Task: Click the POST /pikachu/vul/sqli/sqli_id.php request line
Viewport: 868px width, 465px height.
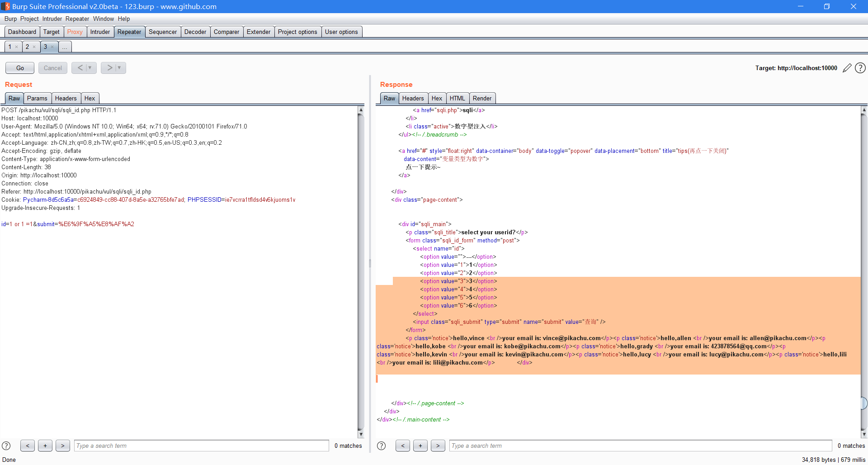Action: (59, 110)
